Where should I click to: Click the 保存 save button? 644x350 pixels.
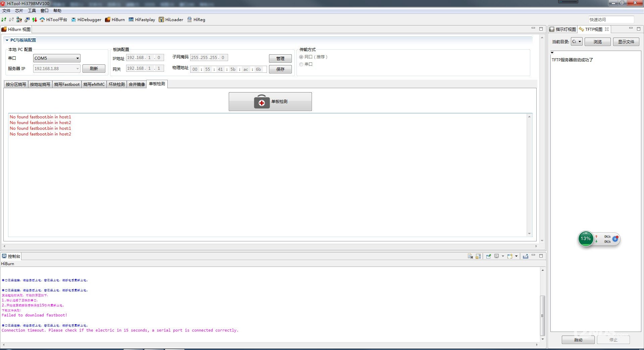[280, 69]
